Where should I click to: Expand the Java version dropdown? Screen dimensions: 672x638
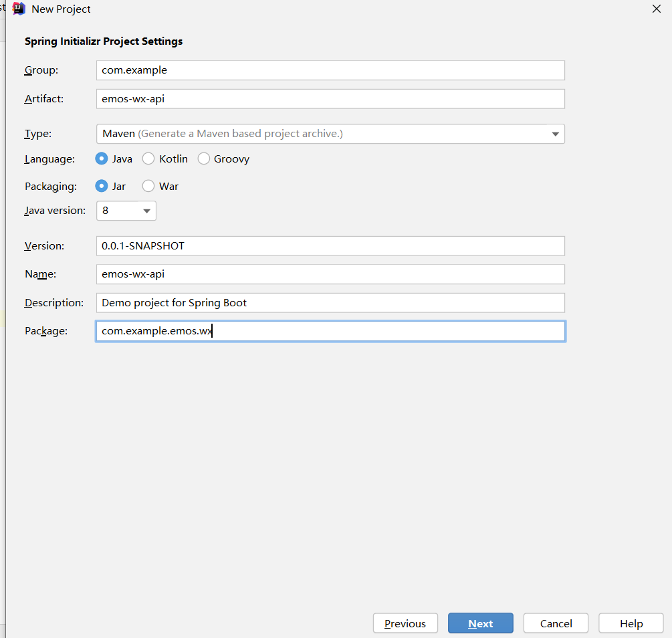pyautogui.click(x=146, y=211)
